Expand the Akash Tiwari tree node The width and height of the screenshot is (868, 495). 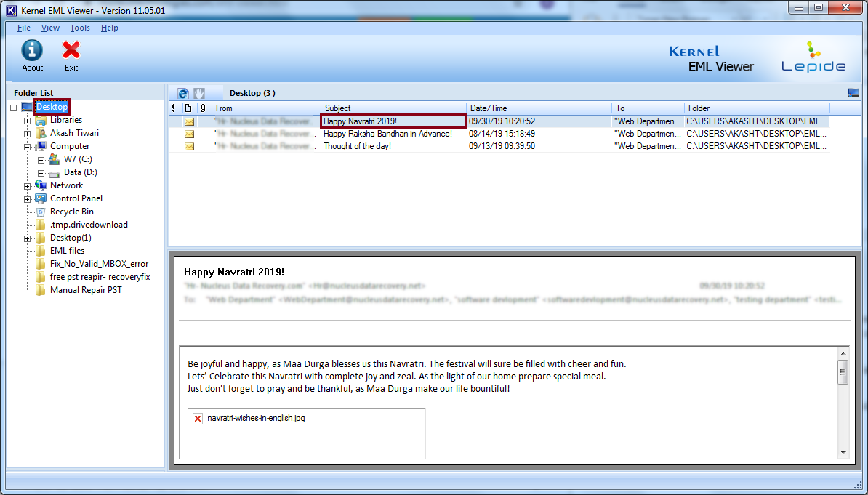27,134
